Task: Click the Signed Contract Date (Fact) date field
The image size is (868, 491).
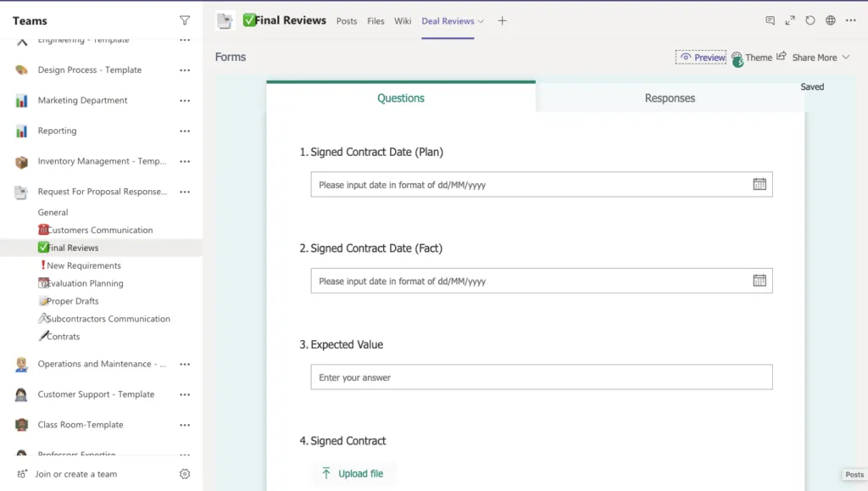Action: coord(542,281)
